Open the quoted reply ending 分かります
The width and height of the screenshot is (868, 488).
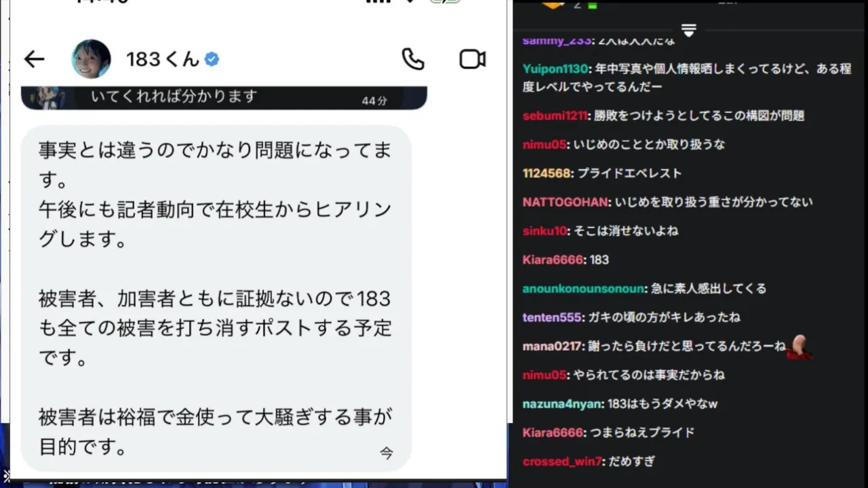click(x=224, y=98)
